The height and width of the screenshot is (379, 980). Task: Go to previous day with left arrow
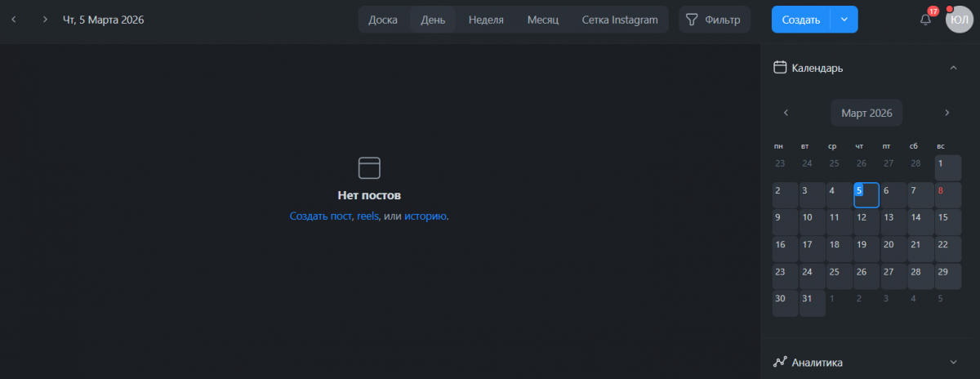[14, 20]
